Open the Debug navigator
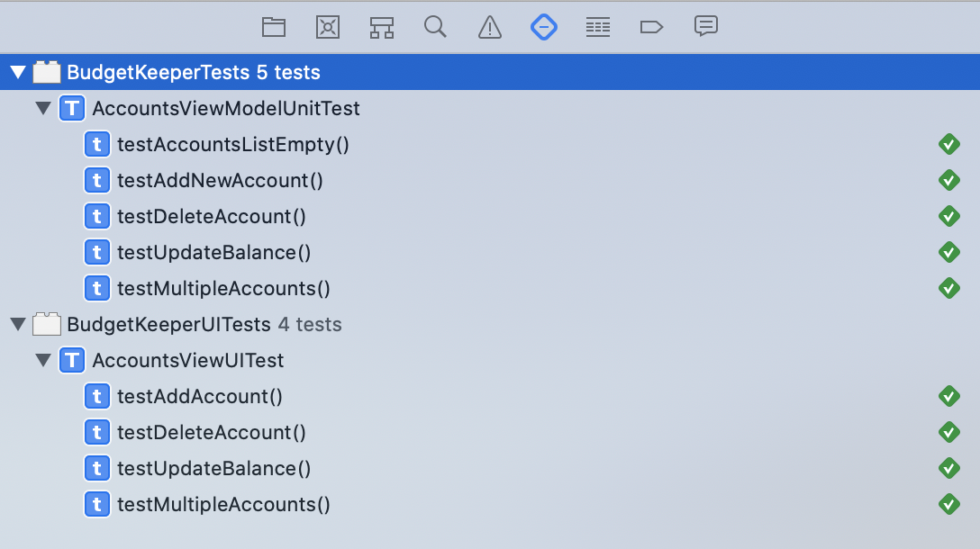980x549 pixels. point(598,27)
